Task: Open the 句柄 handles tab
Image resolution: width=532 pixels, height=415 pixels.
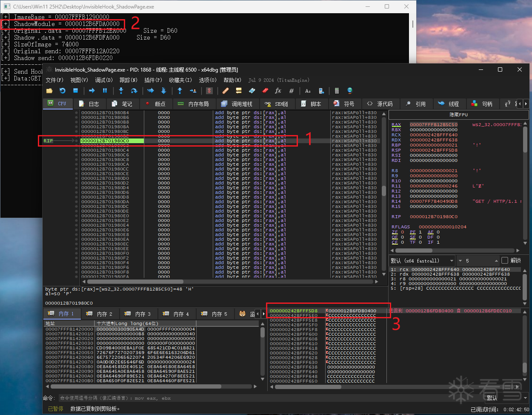Action: pyautogui.click(x=482, y=104)
